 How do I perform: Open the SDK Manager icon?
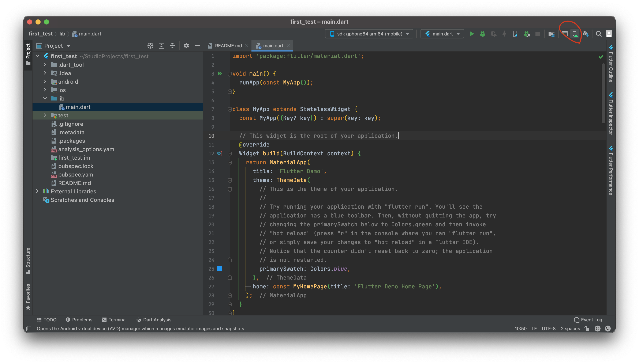(x=586, y=34)
